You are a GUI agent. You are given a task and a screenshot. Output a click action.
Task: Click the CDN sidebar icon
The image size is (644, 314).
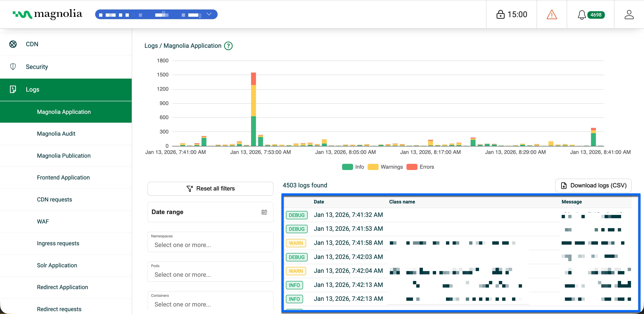tap(13, 44)
